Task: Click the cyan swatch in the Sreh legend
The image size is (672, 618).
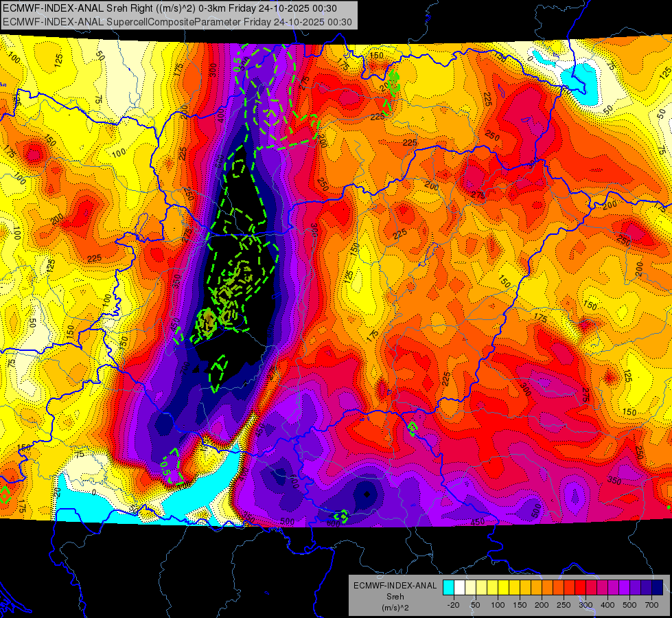Action: pyautogui.click(x=448, y=588)
